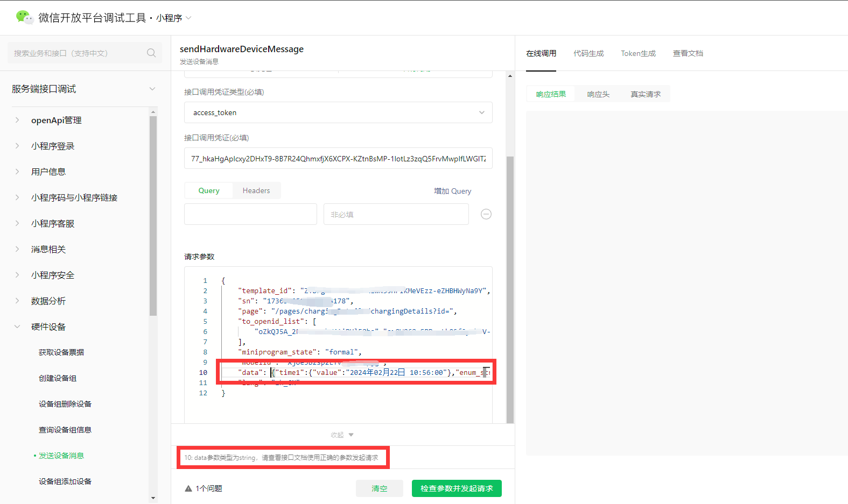This screenshot has height=504, width=848.
Task: Collapse the 硬件设备 tree node
Action: coord(17,326)
